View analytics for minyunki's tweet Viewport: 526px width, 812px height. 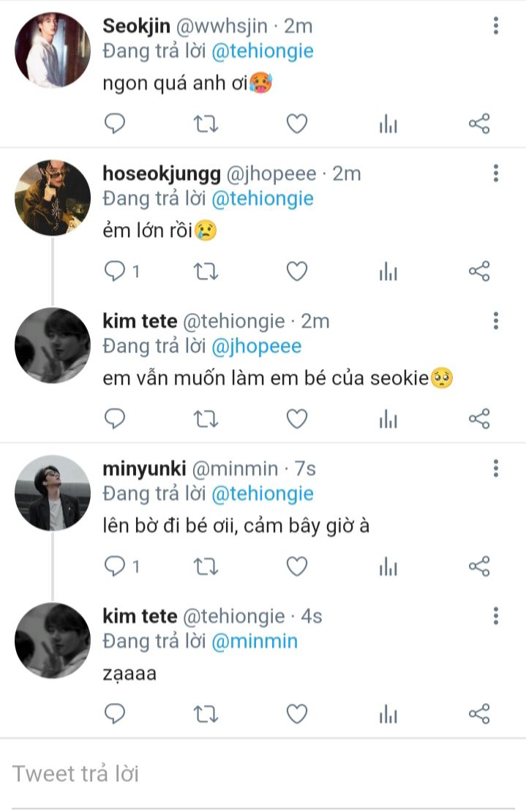tap(388, 566)
